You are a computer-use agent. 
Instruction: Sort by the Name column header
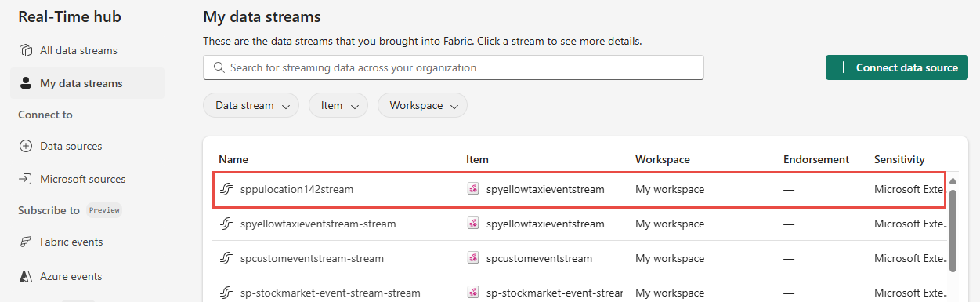click(x=233, y=159)
